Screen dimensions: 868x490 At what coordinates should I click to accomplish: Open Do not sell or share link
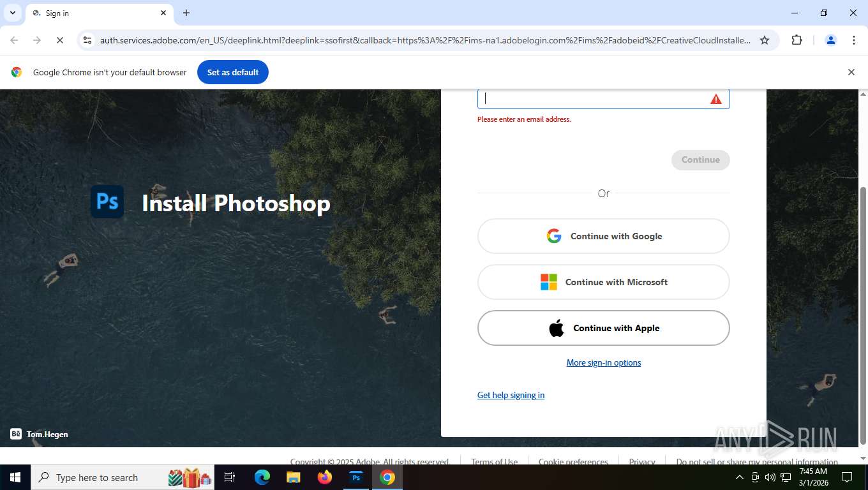tap(757, 461)
